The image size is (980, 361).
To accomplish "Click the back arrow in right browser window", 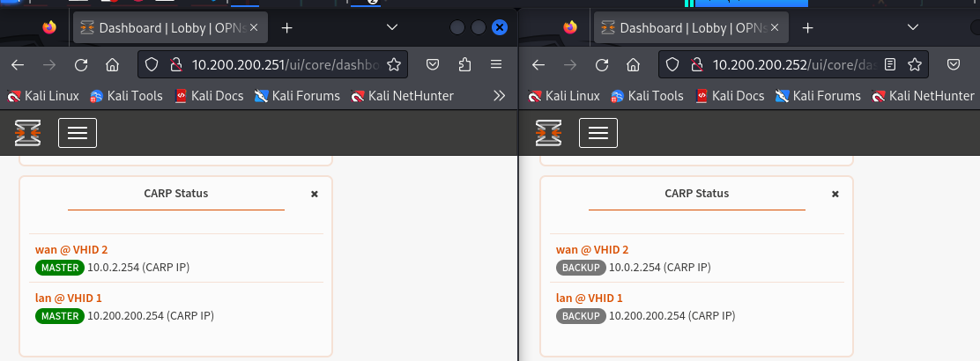I will click(538, 64).
